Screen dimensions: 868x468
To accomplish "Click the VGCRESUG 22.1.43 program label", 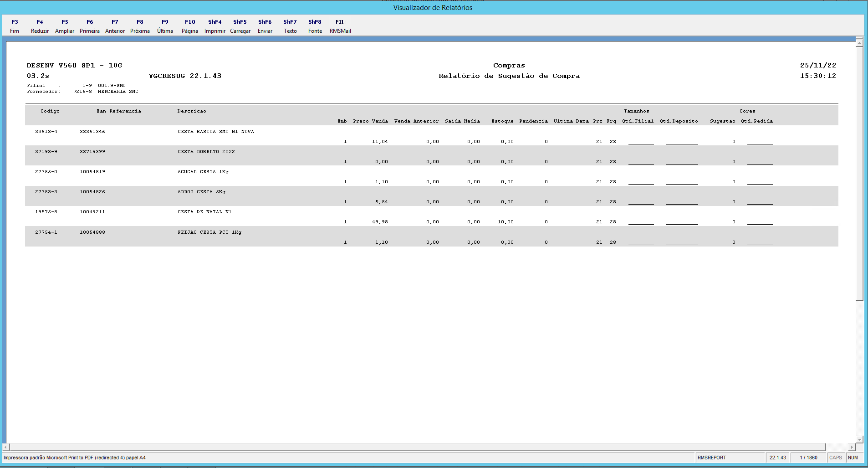I will (x=185, y=76).
